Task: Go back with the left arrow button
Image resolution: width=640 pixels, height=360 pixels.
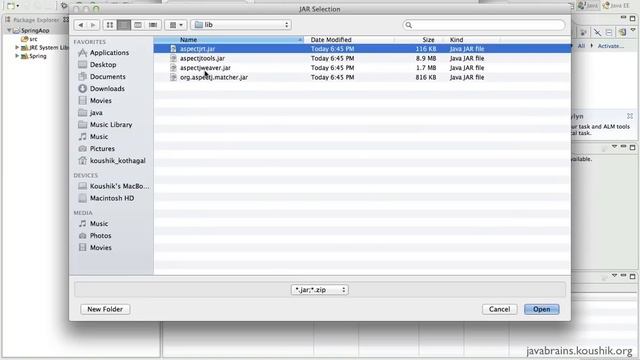Action: coord(81,25)
